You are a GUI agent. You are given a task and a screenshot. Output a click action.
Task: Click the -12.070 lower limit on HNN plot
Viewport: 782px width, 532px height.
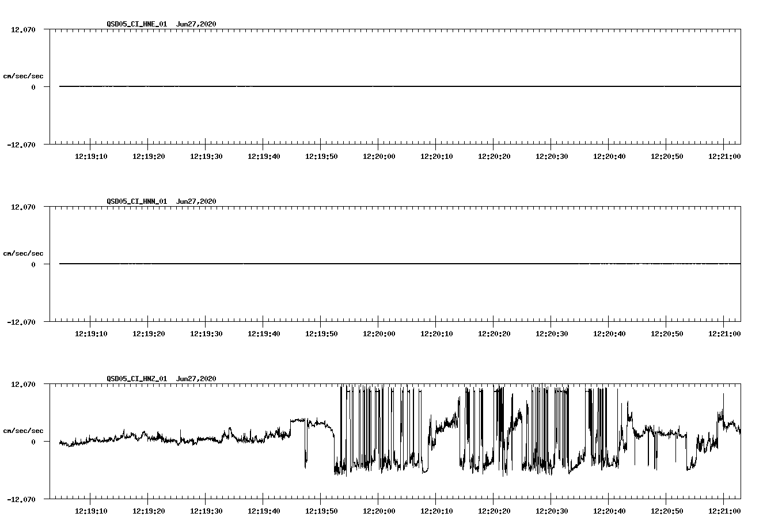(21, 322)
